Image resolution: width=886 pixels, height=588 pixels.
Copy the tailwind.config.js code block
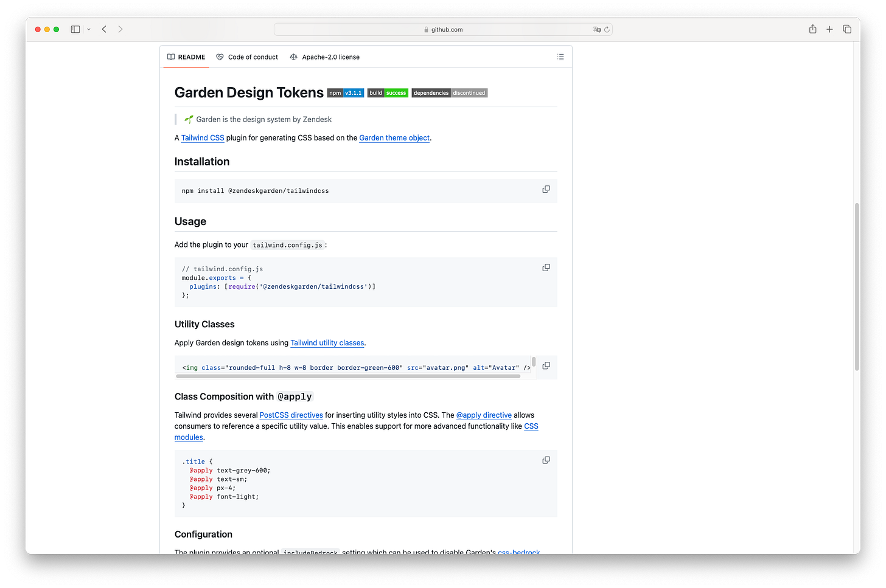tap(546, 268)
